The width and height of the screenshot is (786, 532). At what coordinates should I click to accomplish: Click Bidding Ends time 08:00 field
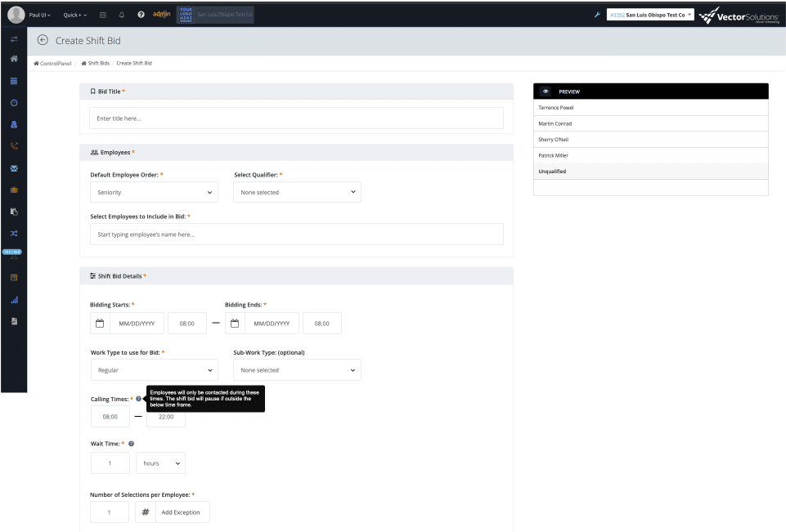coord(321,323)
